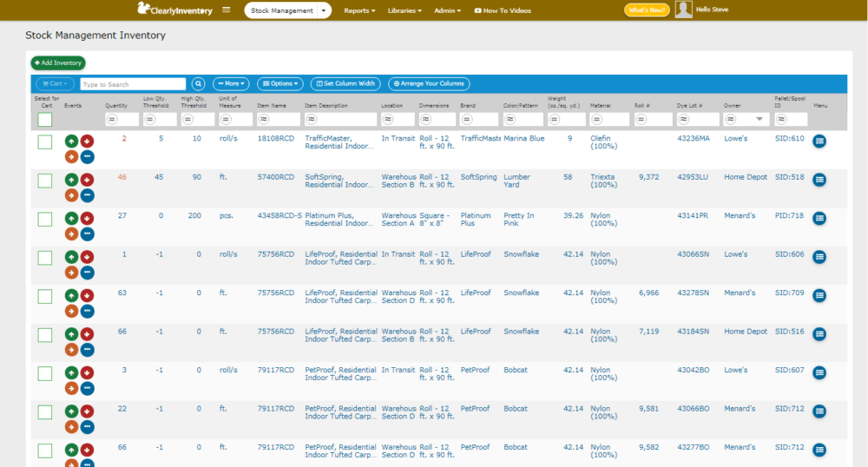This screenshot has height=467, width=868.
Task: Click the green up arrow in the SID:606 row
Action: click(x=71, y=257)
